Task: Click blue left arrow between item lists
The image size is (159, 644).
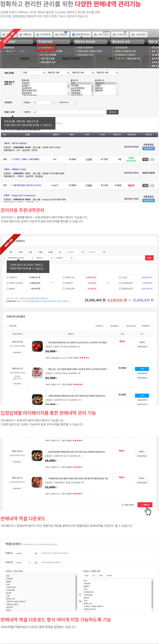Action: click(x=80, y=595)
